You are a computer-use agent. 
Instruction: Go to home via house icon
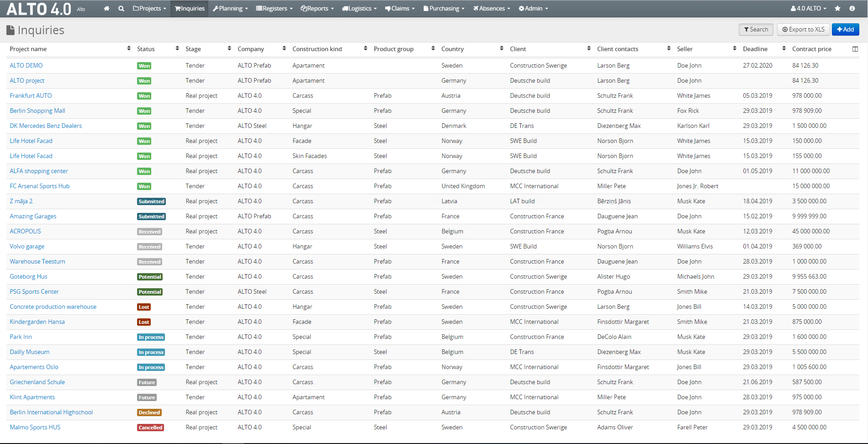106,9
